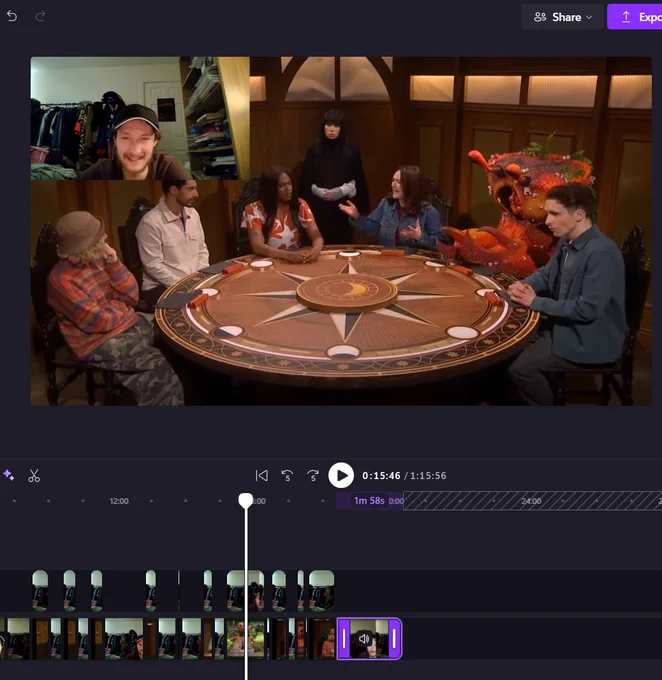Skip to the start of the video
Image resolution: width=662 pixels, height=680 pixels.
[262, 476]
